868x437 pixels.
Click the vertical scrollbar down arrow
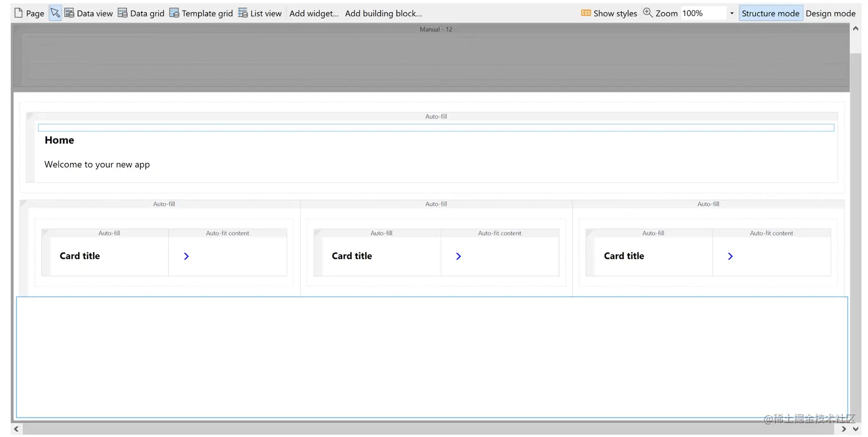coord(856,428)
